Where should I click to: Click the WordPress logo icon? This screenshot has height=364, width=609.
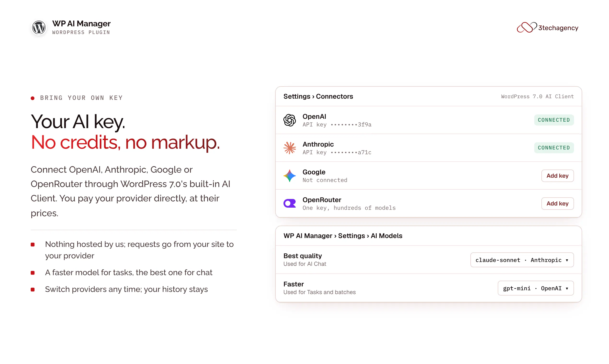tap(39, 28)
